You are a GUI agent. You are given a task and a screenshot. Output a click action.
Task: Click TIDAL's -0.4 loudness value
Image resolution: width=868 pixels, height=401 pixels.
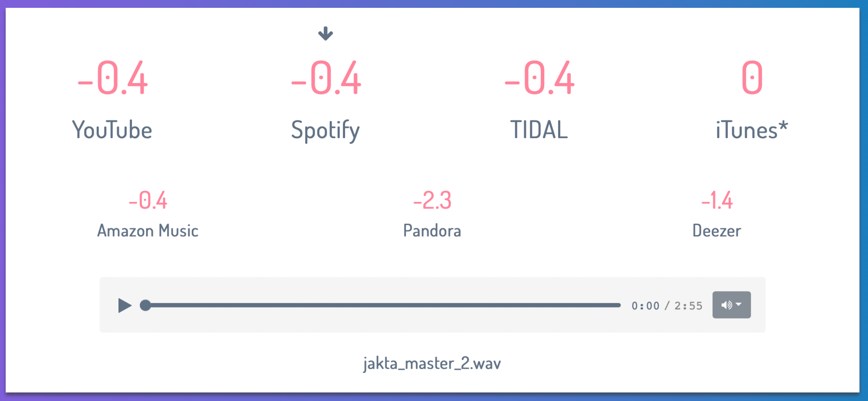540,78
